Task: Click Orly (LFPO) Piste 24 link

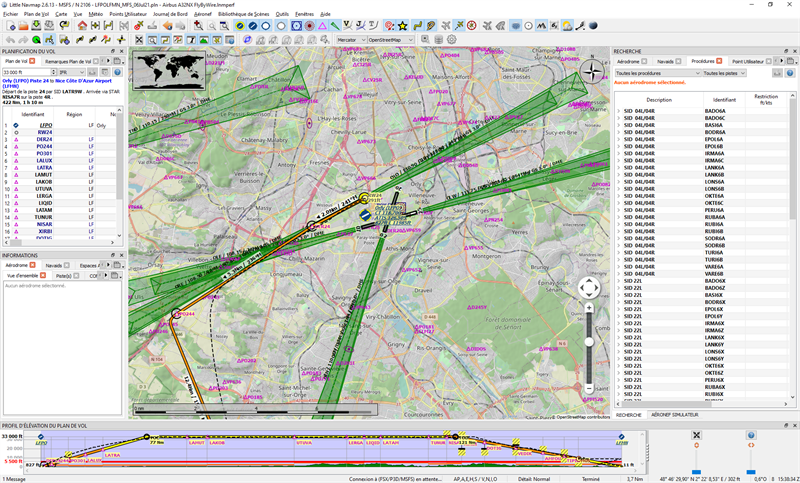Action: [x=25, y=81]
